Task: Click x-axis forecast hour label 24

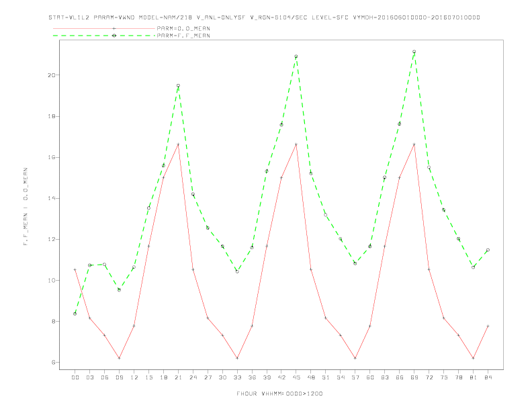Action: point(193,377)
